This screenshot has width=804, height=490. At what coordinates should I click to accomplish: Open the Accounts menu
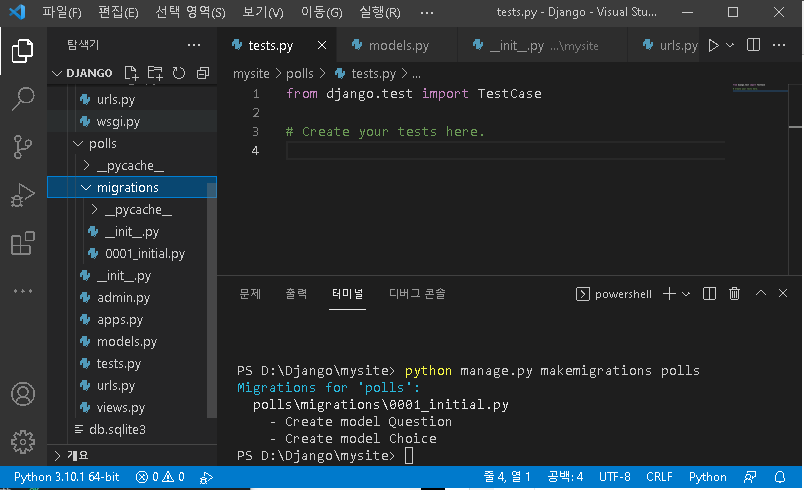[x=23, y=394]
